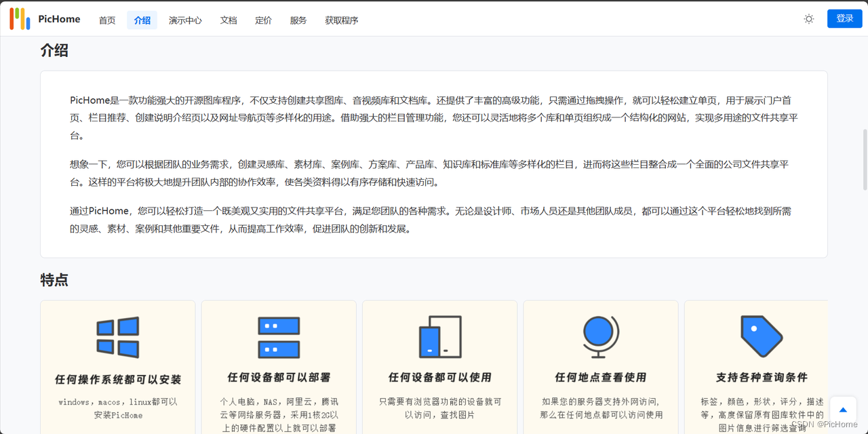Click the 支持各种查询条件 card title

(762, 377)
